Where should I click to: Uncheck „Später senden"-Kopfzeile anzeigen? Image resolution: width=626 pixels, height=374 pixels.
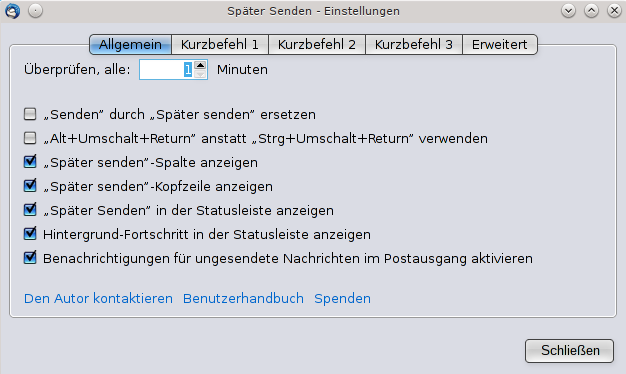(x=30, y=186)
